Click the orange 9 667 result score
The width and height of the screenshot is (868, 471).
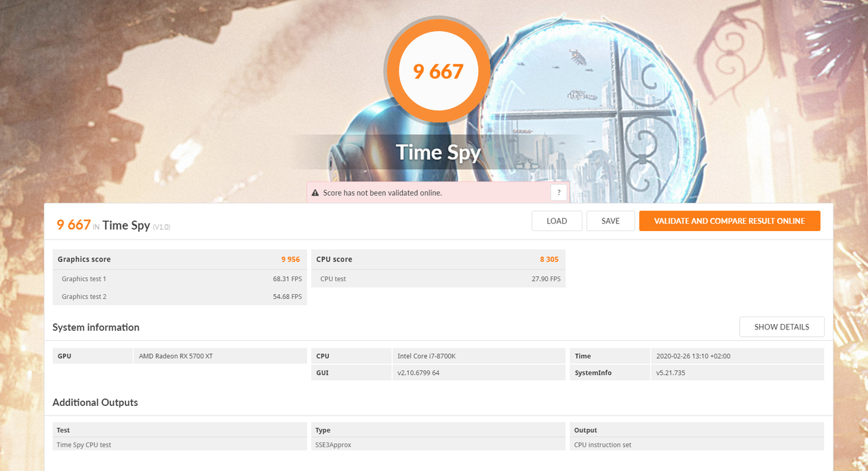coord(73,225)
